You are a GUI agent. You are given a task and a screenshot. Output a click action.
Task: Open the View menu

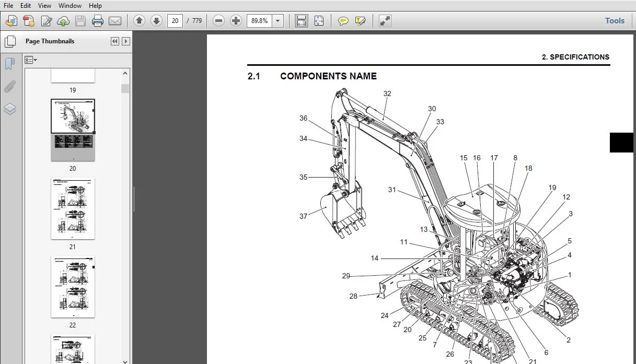click(x=44, y=6)
